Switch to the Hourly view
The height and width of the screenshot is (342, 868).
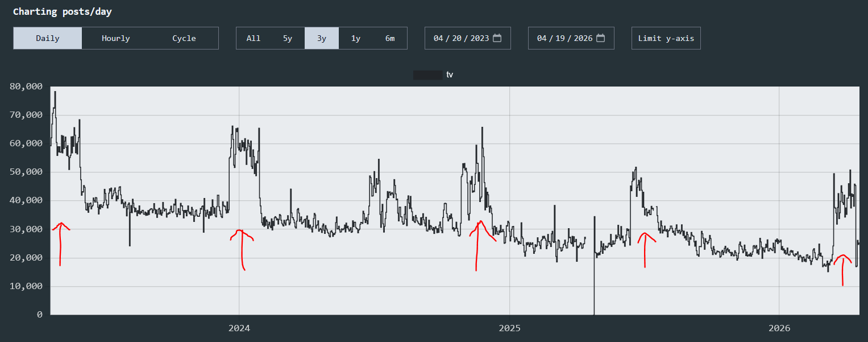116,38
